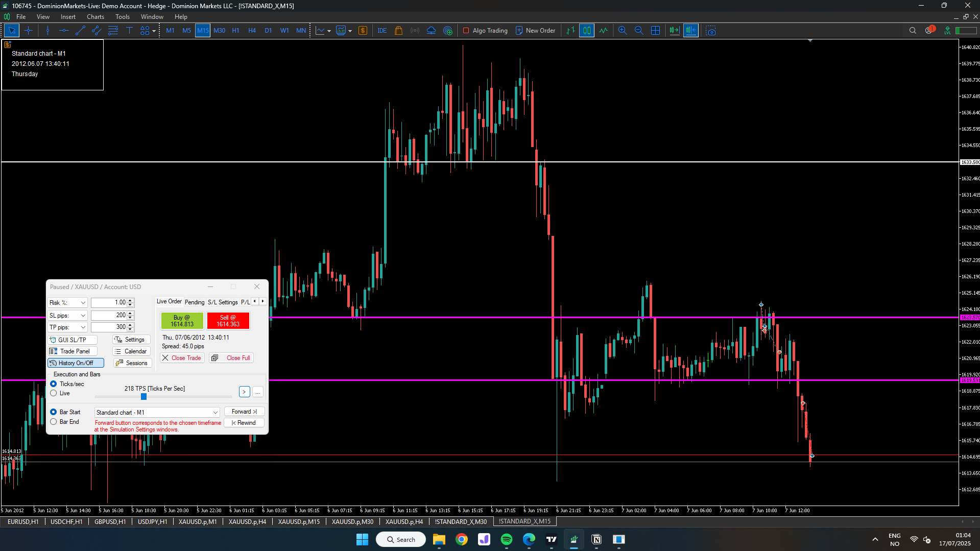Viewport: 980px width, 551px height.
Task: Draw a horizontal line on chart
Action: click(64, 31)
